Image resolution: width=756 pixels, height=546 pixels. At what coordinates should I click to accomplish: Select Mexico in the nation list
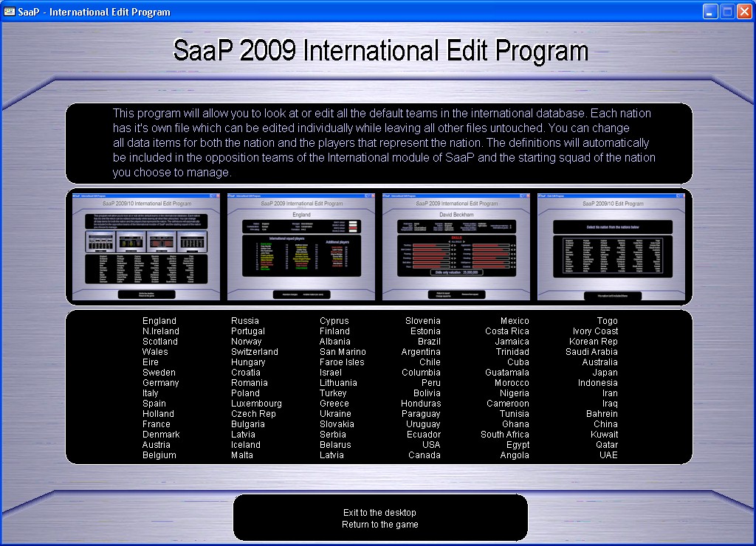(515, 320)
